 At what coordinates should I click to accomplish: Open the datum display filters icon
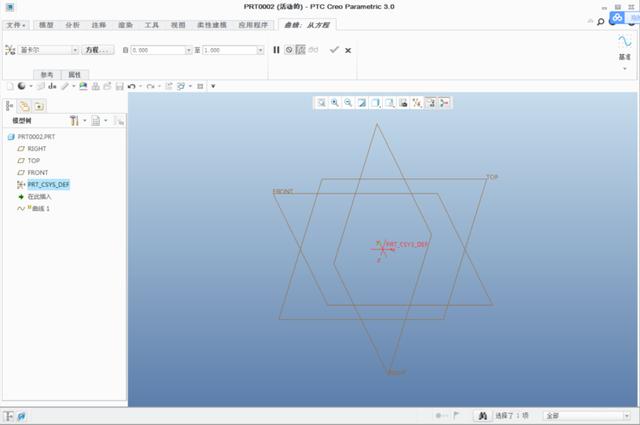(x=416, y=103)
